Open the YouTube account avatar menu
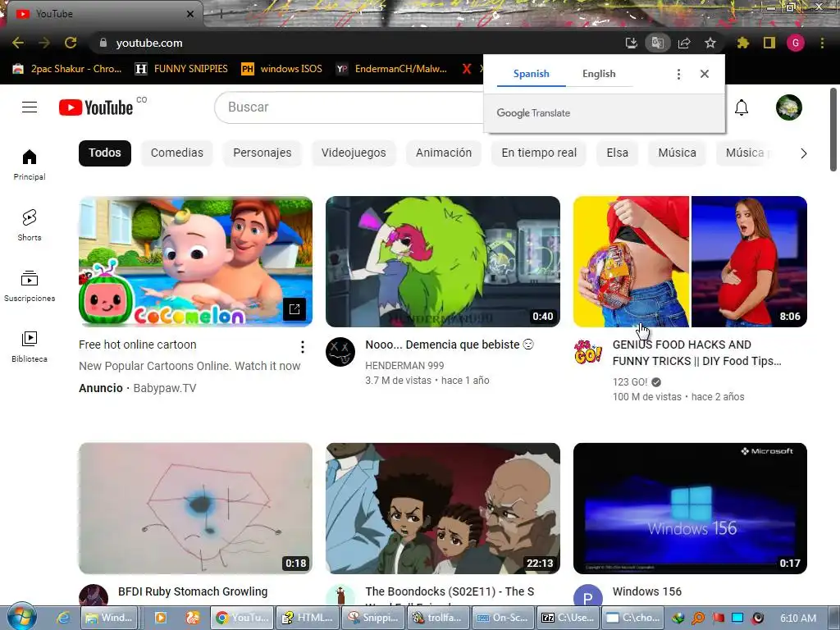The height and width of the screenshot is (630, 840). click(x=788, y=107)
